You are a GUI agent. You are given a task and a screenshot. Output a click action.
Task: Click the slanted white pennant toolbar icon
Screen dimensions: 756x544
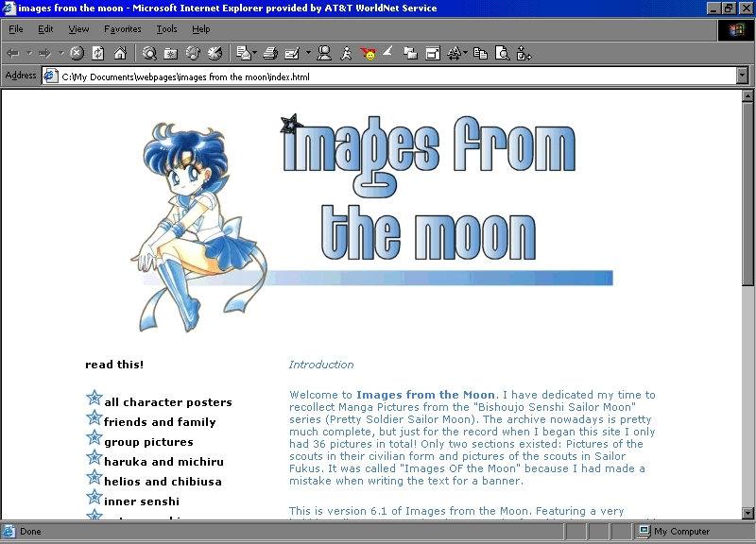tap(388, 51)
